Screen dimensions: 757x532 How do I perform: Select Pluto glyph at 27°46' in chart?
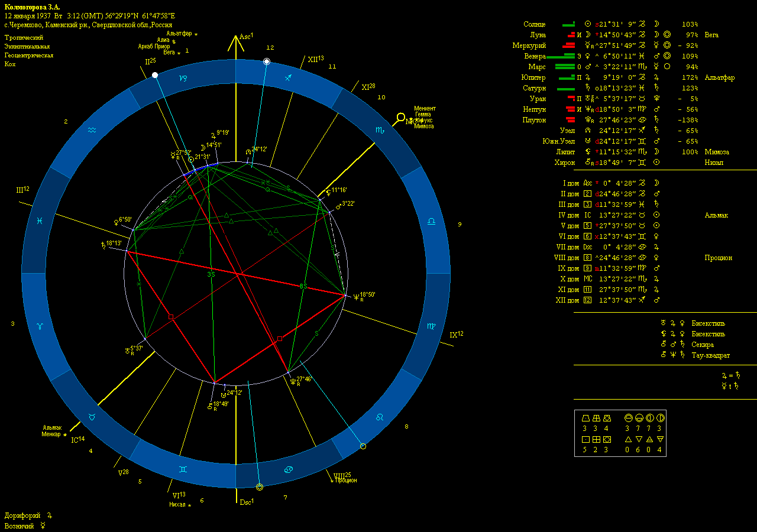point(293,381)
